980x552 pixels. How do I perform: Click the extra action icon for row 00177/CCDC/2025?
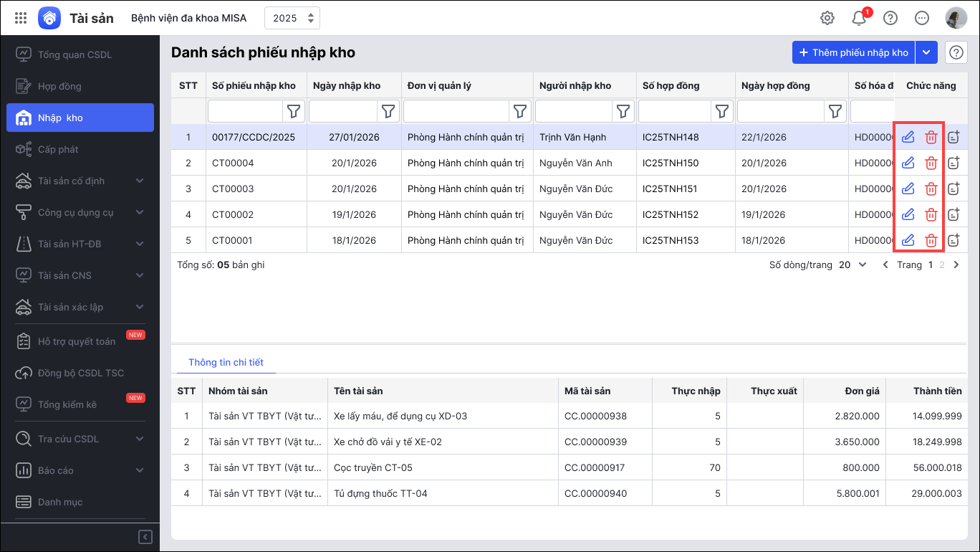coord(953,137)
